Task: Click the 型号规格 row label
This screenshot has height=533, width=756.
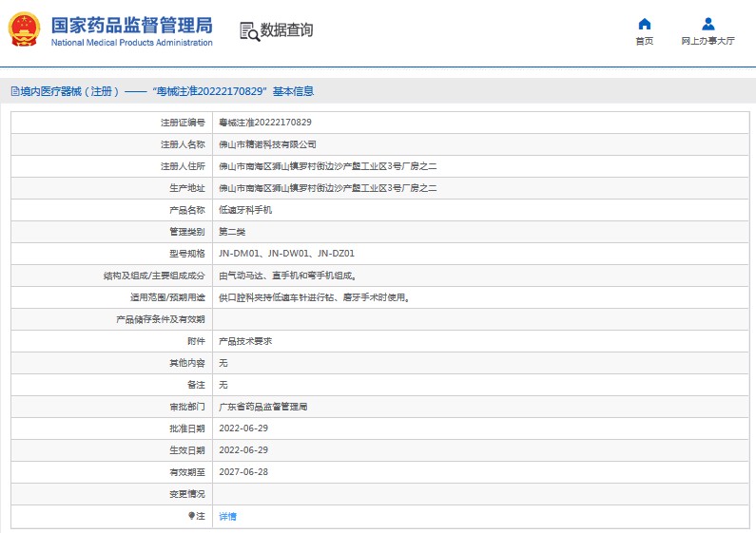Action: pos(187,254)
